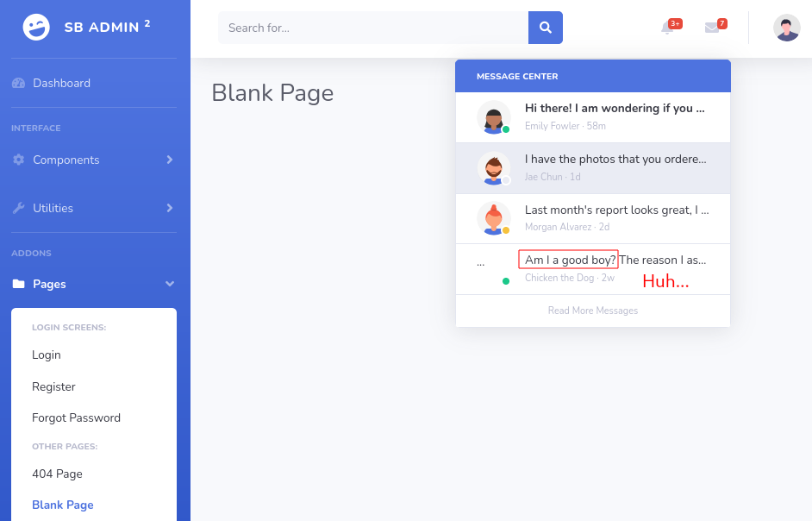Focus the Search for... input field
Viewport: 812px width, 521px height.
tap(373, 28)
